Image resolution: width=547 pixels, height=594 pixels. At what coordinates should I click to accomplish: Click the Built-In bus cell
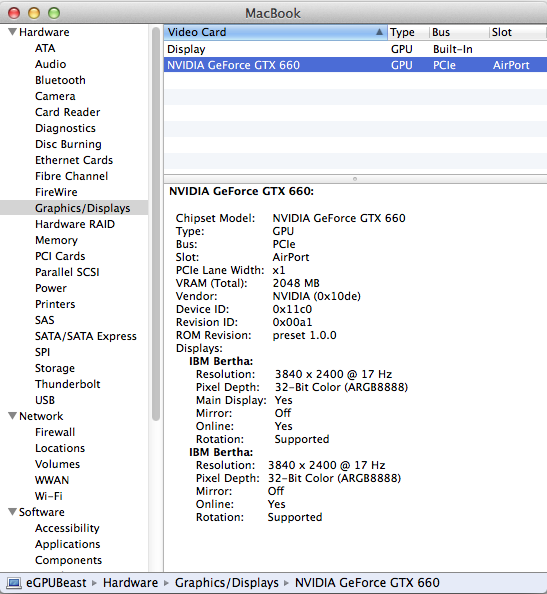coord(452,49)
